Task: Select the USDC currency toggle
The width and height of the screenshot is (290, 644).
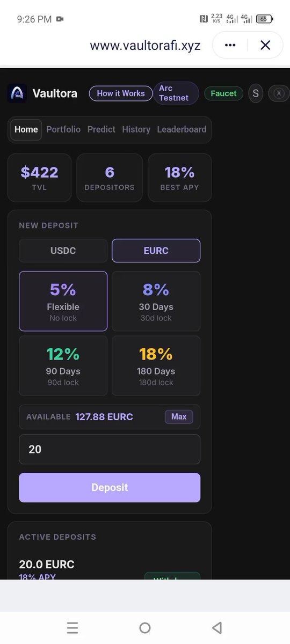Action: pyautogui.click(x=63, y=251)
